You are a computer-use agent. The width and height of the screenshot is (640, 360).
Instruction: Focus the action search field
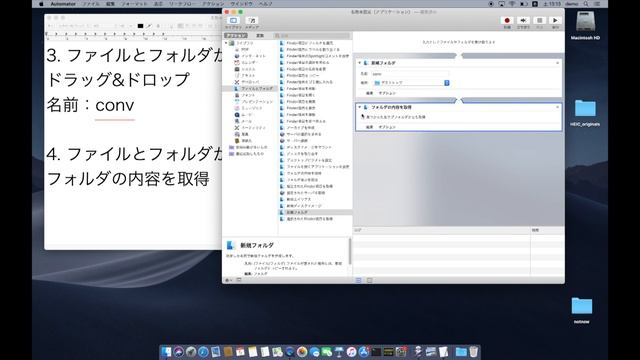click(312, 36)
